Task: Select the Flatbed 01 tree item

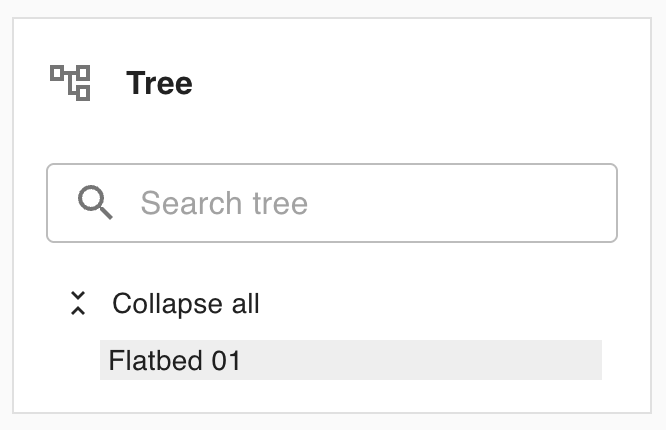Action: [175, 360]
